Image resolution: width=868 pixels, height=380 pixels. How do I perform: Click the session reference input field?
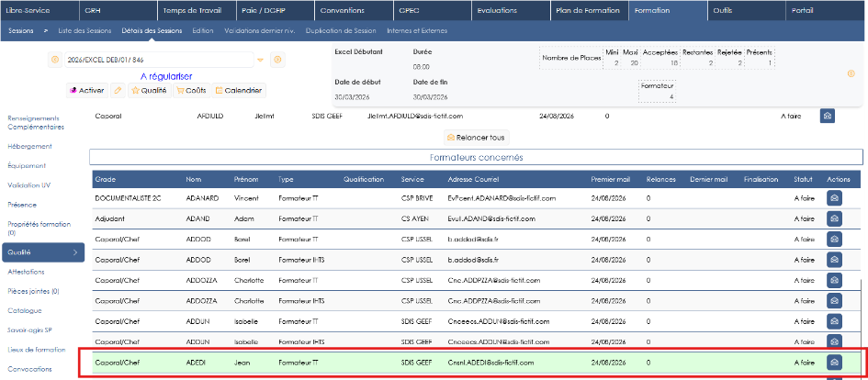click(x=158, y=60)
